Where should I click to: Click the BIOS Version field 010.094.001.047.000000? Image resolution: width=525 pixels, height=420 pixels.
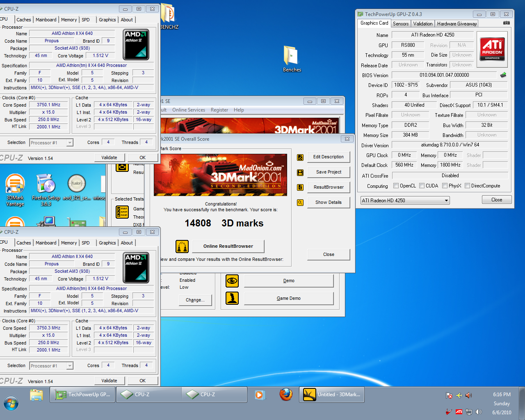[444, 75]
